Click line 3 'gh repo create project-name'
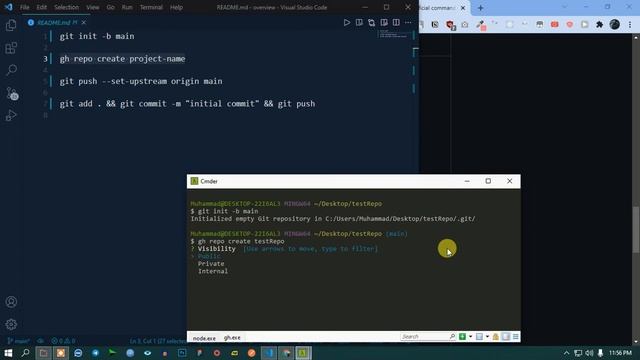Screen dimensions: 640x360 [x=122, y=59]
